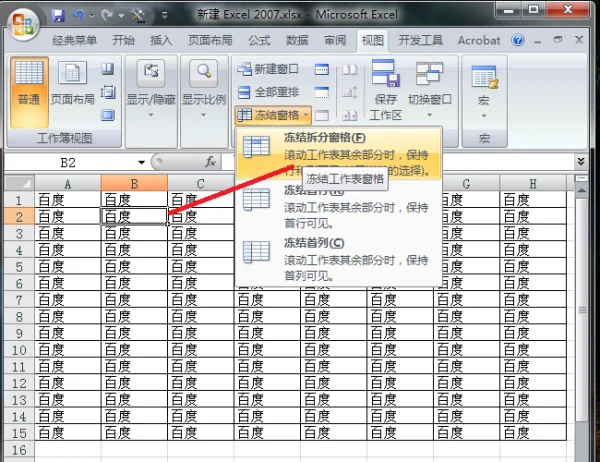Open the 开发工具 tab
600x462 pixels.
421,40
